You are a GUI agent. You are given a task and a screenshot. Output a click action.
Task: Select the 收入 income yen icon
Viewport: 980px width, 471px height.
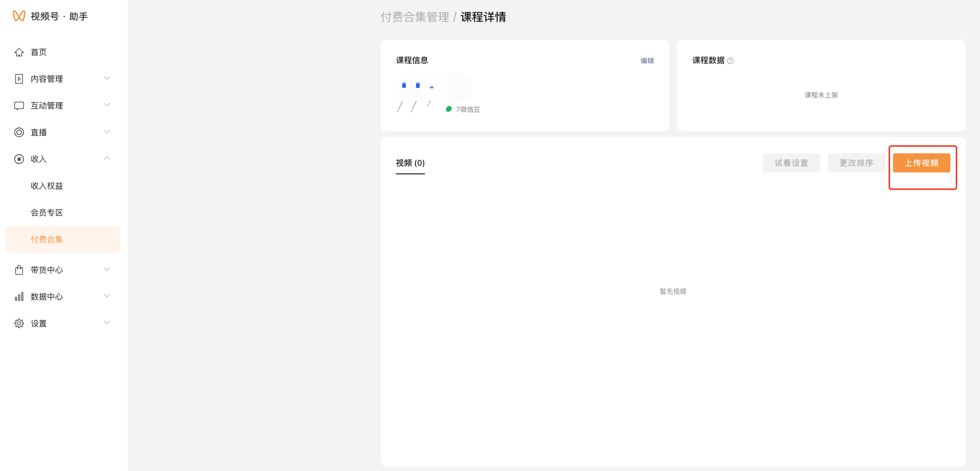click(x=19, y=159)
